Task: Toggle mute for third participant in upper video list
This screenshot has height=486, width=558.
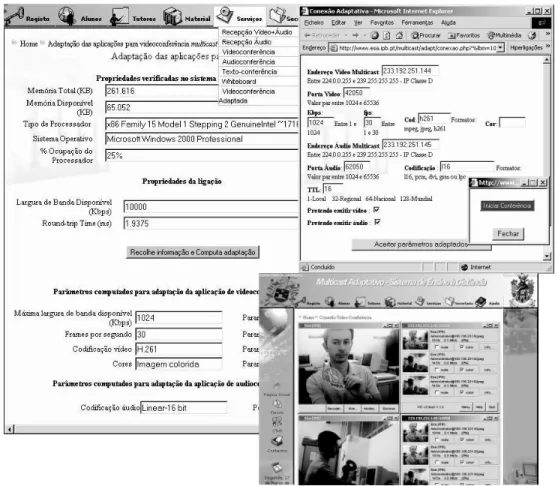Action: [x=436, y=392]
